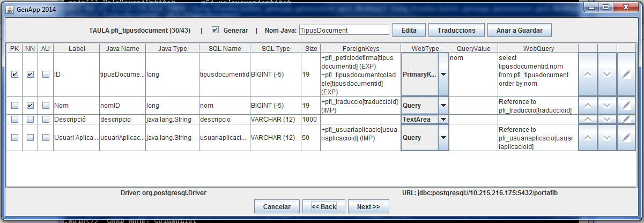Click move-up arrow for the Nom row
The image size is (644, 223).
[x=588, y=106]
